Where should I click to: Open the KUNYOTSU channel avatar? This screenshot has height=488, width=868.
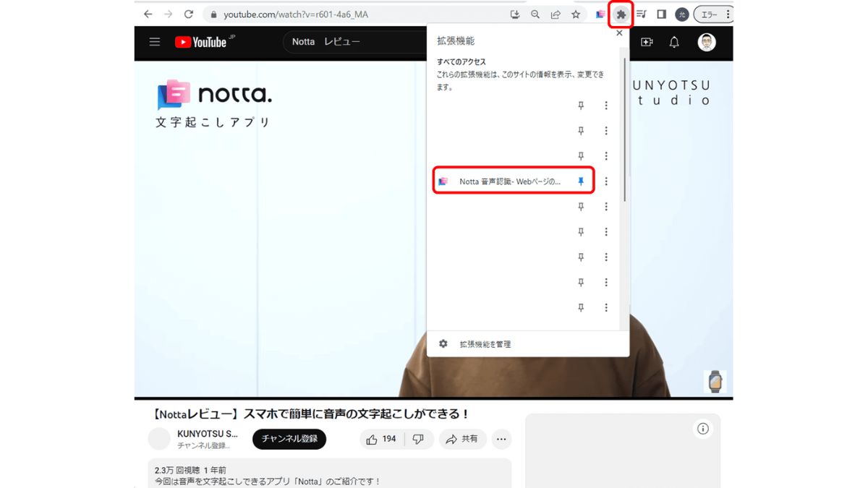(159, 439)
